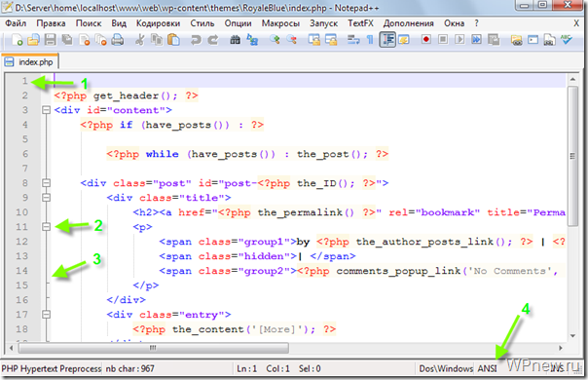Collapse the fold marker on line 3
This screenshot has height=380, width=588.
point(46,110)
